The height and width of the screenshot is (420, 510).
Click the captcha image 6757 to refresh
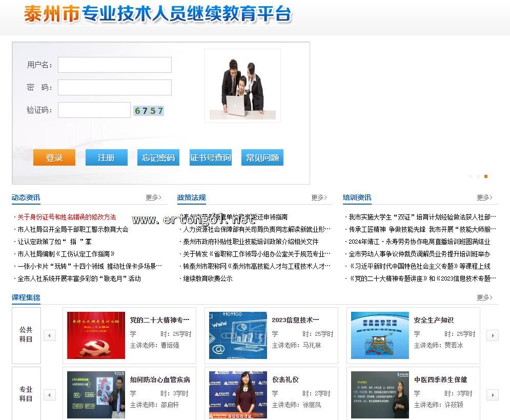point(149,111)
